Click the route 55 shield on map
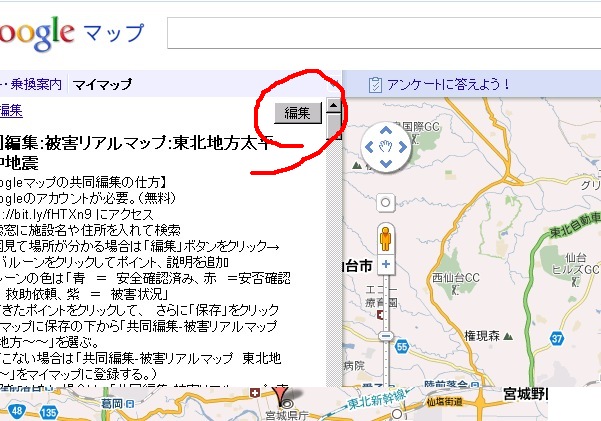 (x=402, y=347)
